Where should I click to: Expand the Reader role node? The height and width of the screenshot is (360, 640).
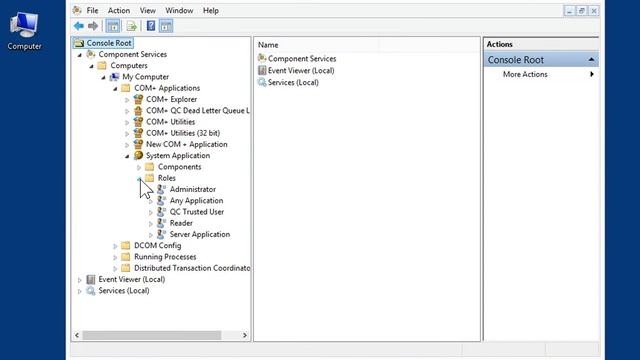[151, 223]
